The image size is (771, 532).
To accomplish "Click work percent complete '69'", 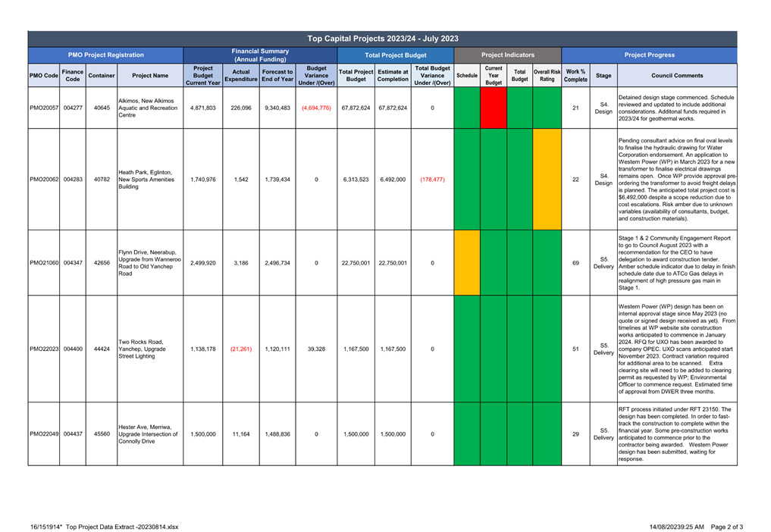I will pos(575,263).
